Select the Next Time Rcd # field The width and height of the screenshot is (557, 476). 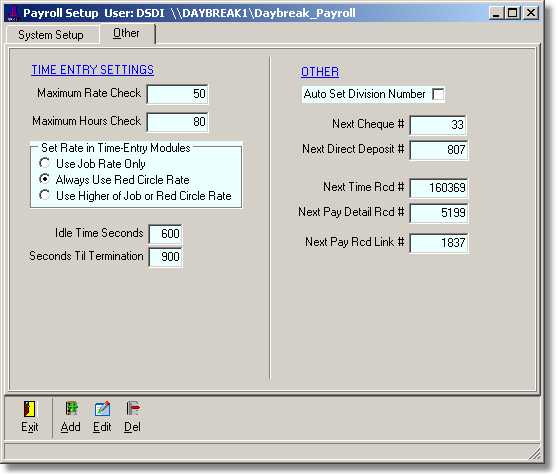click(438, 188)
